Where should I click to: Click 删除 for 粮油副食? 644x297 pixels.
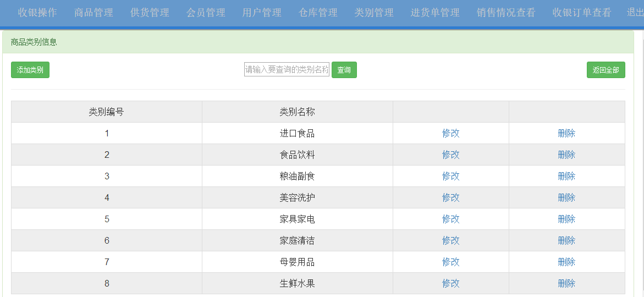click(566, 176)
